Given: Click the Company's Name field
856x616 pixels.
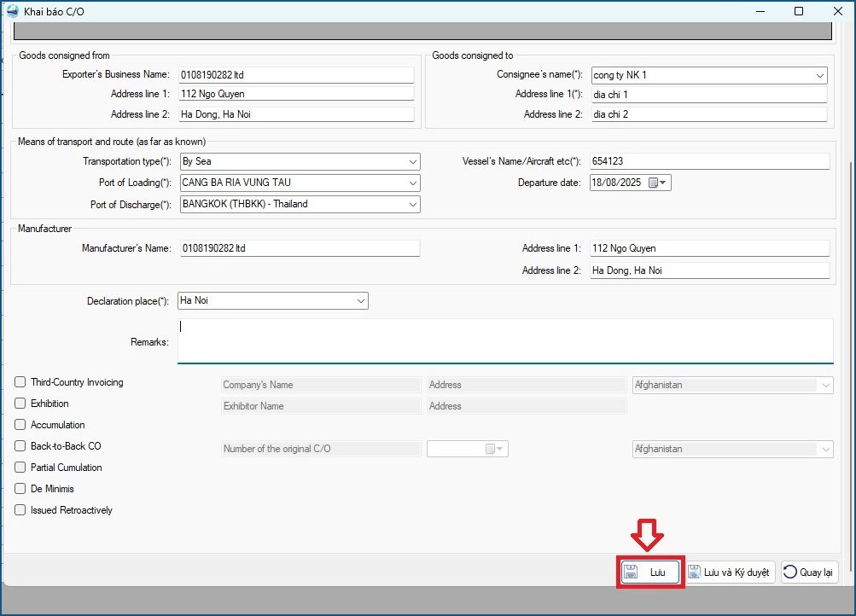Looking at the screenshot, I should [321, 385].
